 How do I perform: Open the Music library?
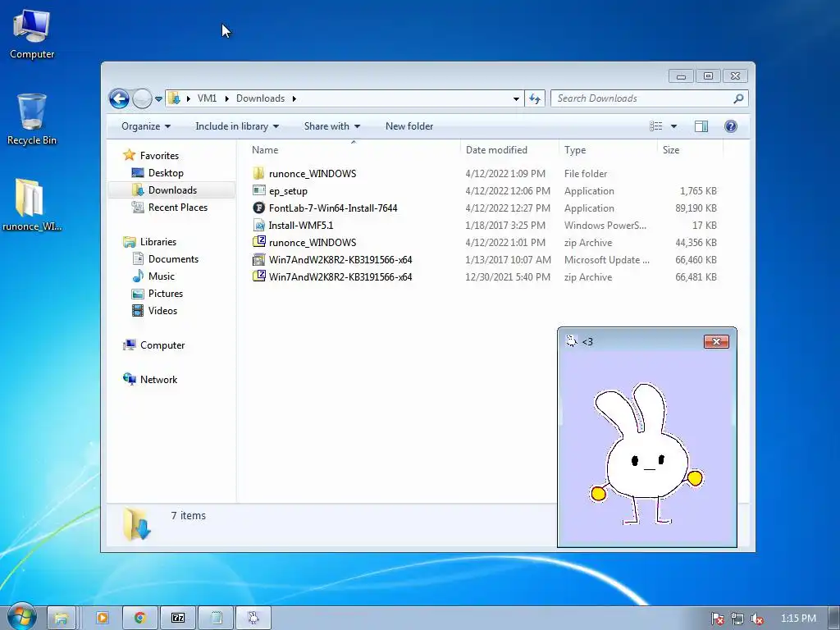pyautogui.click(x=162, y=276)
